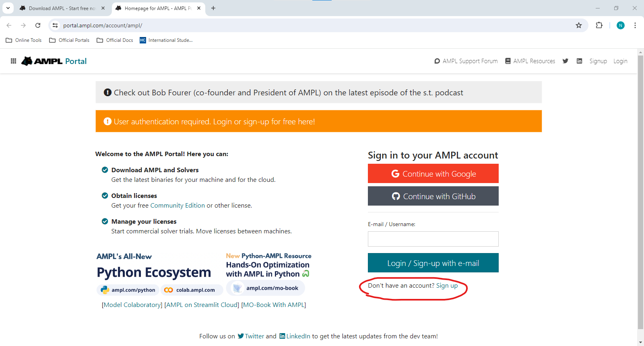Click the Sign up link

tap(447, 286)
